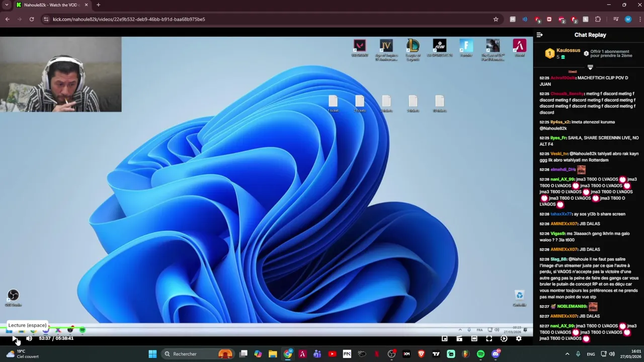This screenshot has width=644, height=362.
Task: Open the Kaulossus top gifter entry
Action: 562,53
